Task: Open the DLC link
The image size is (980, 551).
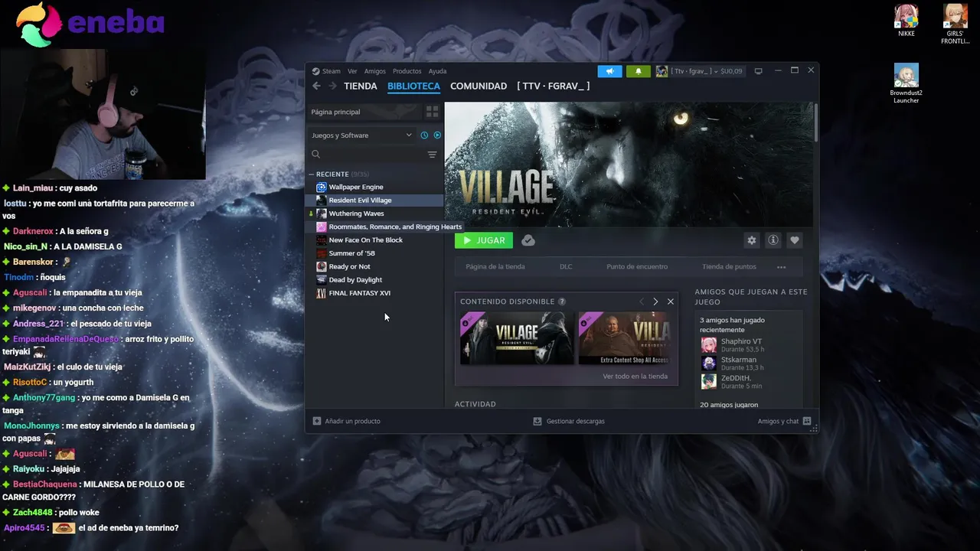Action: pos(566,267)
